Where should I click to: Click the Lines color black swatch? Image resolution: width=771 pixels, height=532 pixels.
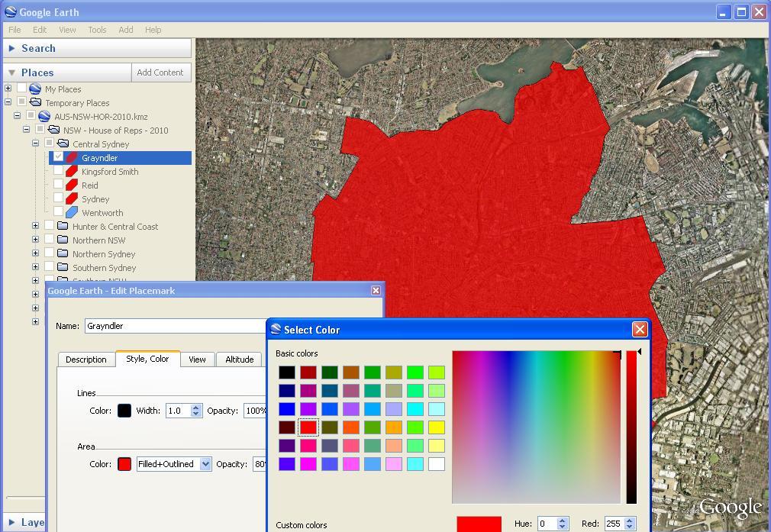(124, 411)
